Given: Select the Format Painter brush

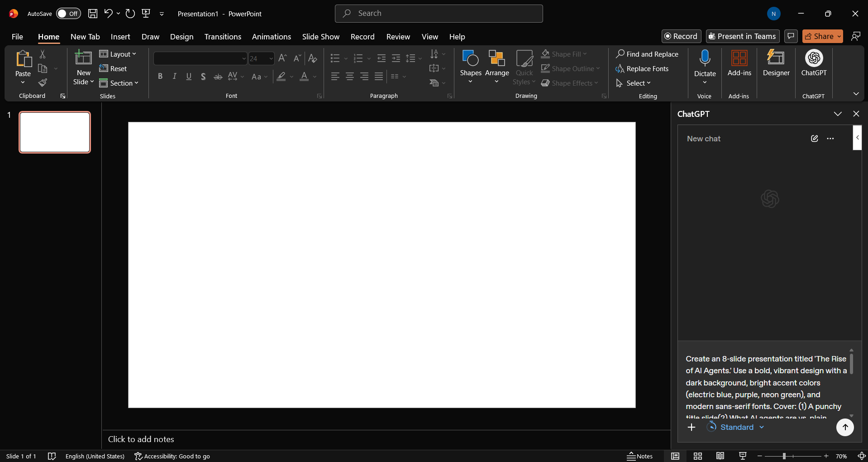Looking at the screenshot, I should point(43,83).
